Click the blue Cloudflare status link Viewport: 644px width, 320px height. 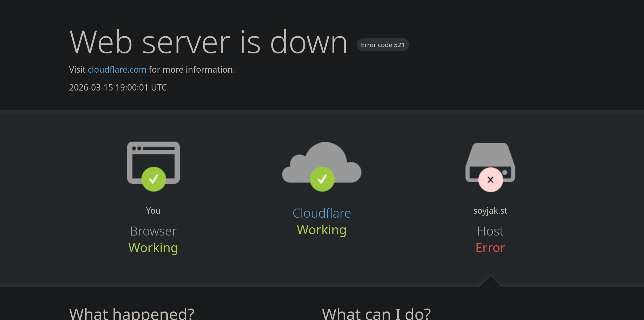point(322,213)
